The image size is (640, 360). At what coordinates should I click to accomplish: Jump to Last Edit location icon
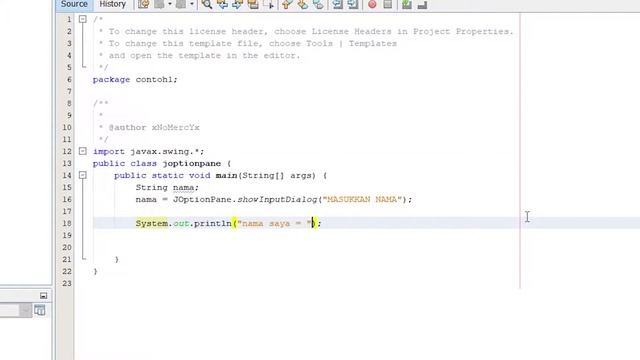[143, 4]
